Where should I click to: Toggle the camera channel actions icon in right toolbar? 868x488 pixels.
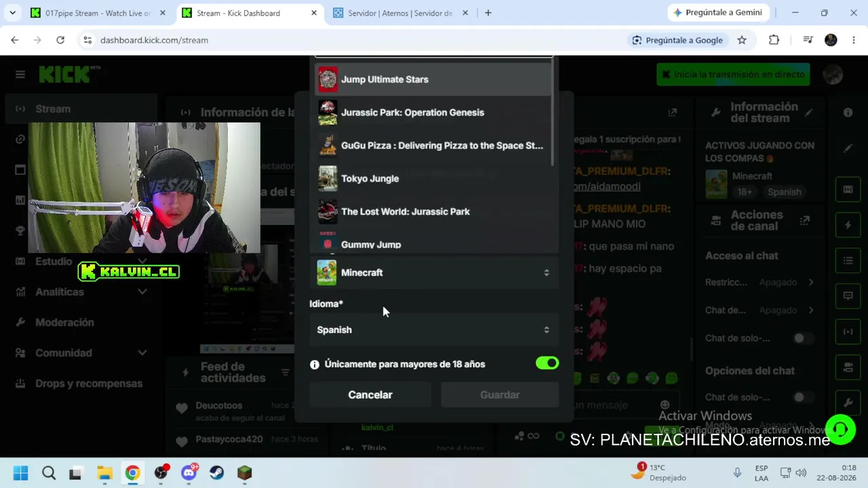pyautogui.click(x=848, y=367)
